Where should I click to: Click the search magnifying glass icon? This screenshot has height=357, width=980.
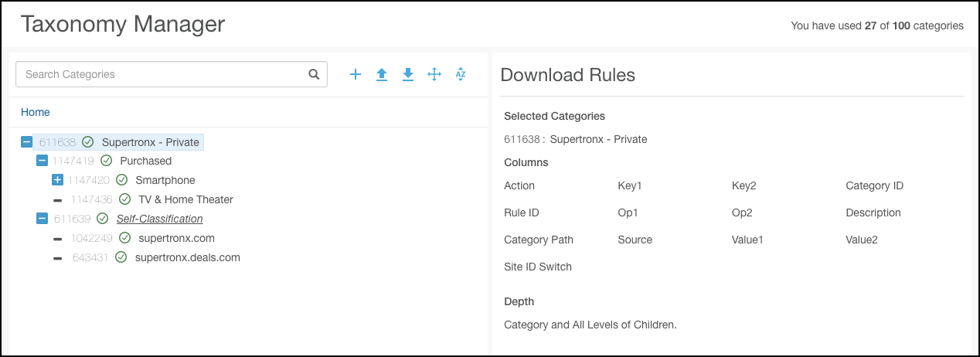tap(314, 74)
